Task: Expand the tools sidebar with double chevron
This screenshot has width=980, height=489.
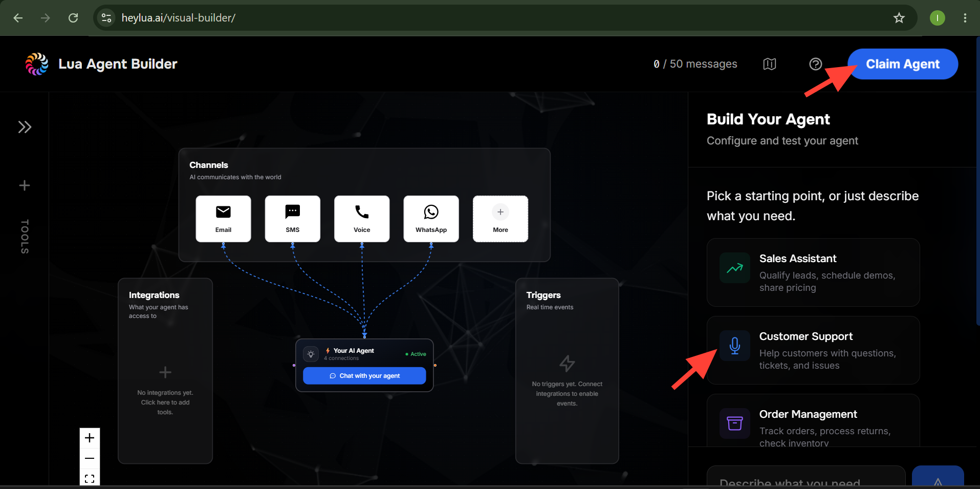Action: tap(25, 127)
